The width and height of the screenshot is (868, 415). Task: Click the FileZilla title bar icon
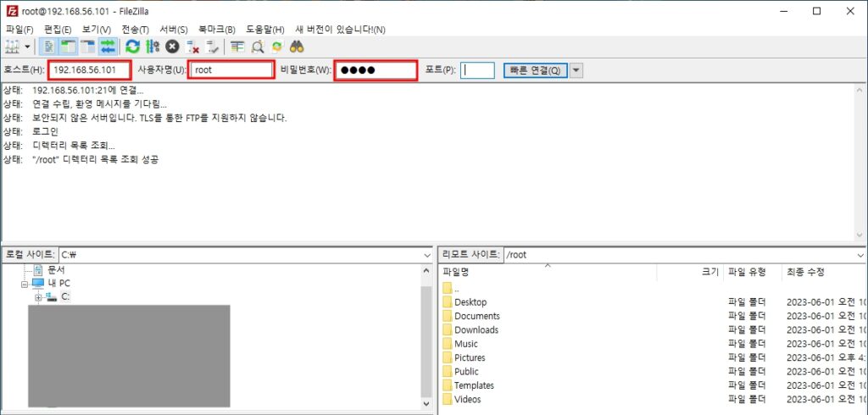coord(12,10)
